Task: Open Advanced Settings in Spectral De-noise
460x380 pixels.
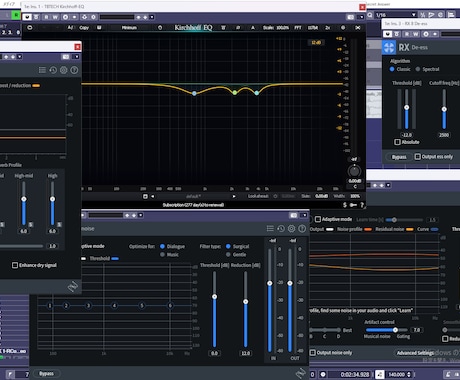Action: 415,353
